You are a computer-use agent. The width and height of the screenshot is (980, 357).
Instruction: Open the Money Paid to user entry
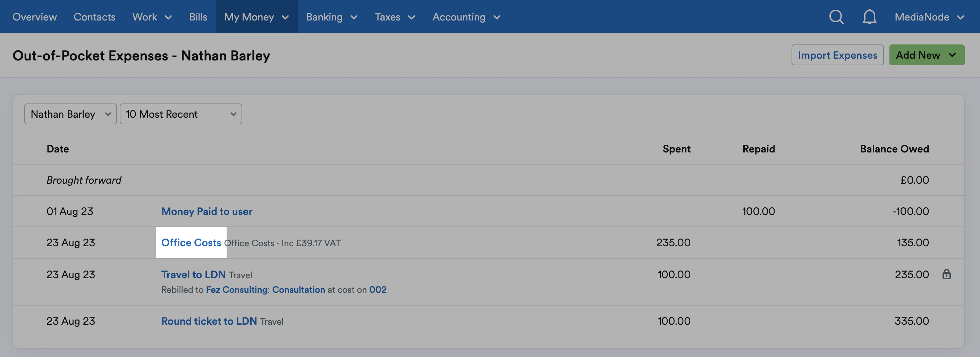pos(206,211)
